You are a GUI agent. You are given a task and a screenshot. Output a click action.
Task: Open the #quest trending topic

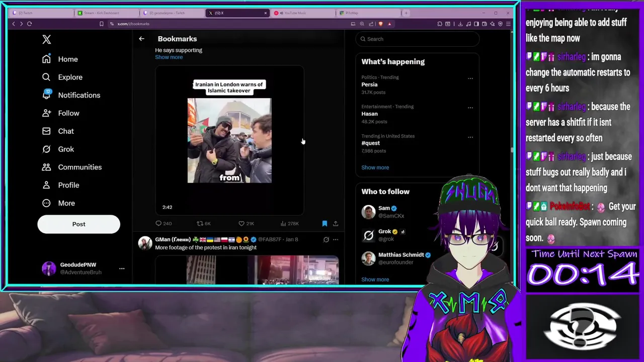click(370, 143)
